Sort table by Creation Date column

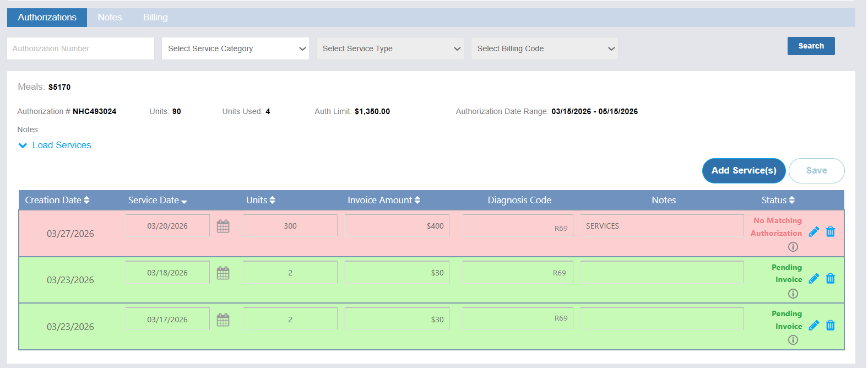(x=57, y=200)
